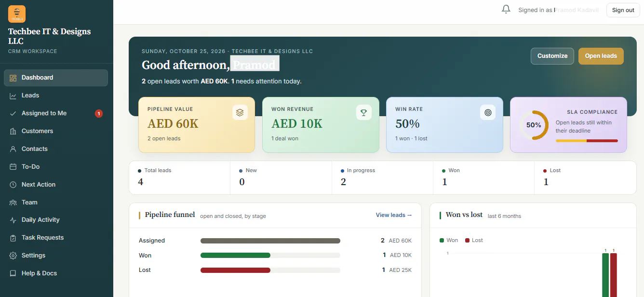Click the SLA compliance progress bar
644x297 pixels.
(x=587, y=141)
